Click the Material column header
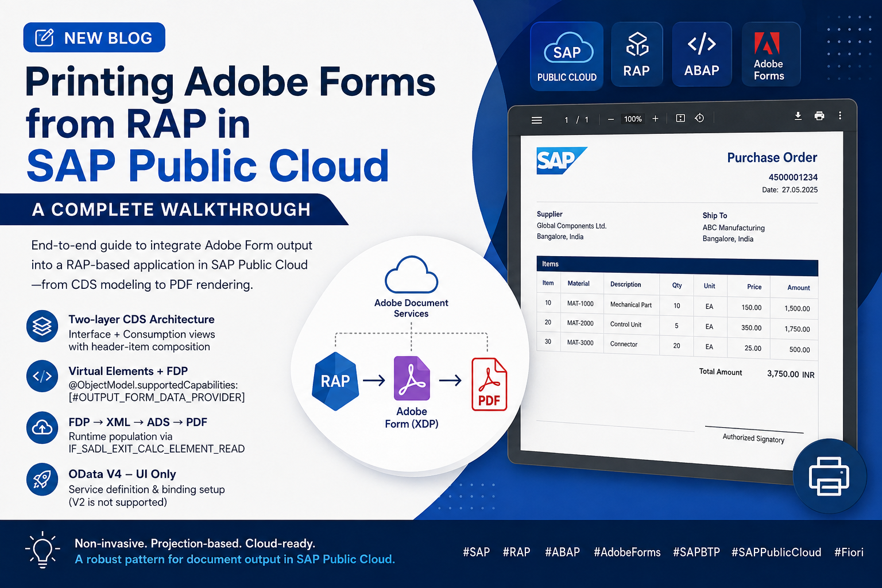Screen dimensions: 882x588 578,284
